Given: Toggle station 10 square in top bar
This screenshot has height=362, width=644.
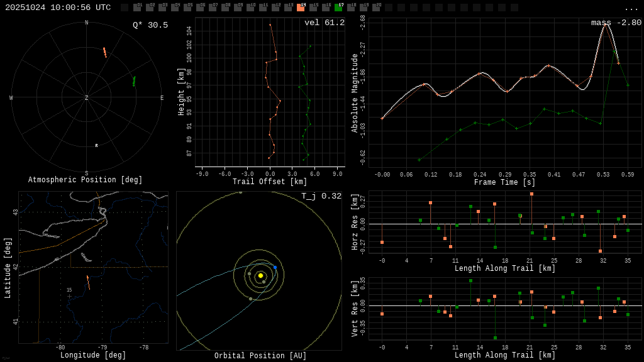Looking at the screenshot, I should click(250, 8).
